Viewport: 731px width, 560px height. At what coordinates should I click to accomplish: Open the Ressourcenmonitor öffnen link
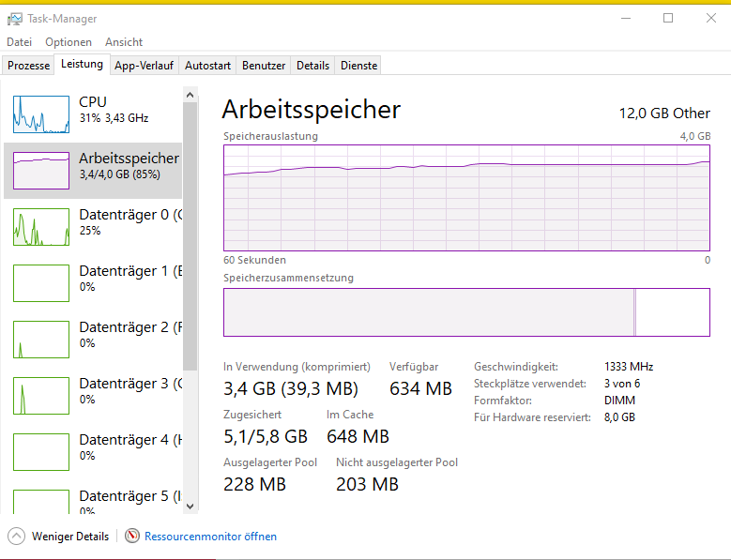(x=210, y=537)
